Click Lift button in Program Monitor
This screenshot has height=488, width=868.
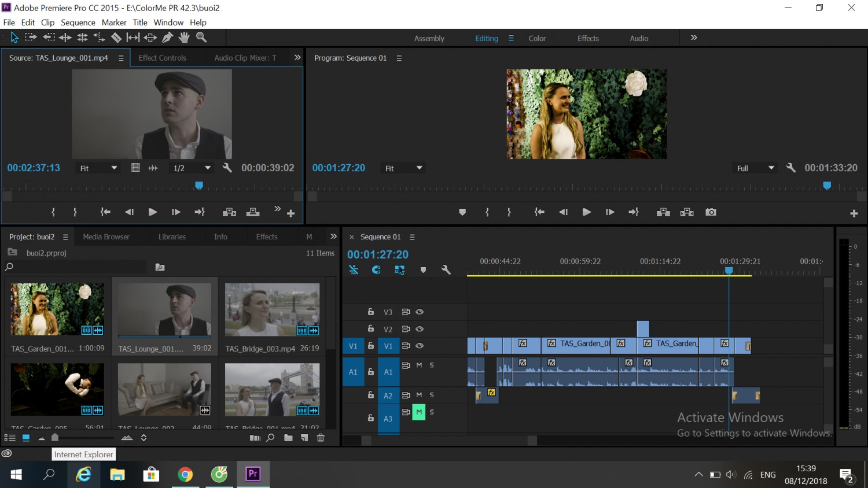tap(663, 212)
